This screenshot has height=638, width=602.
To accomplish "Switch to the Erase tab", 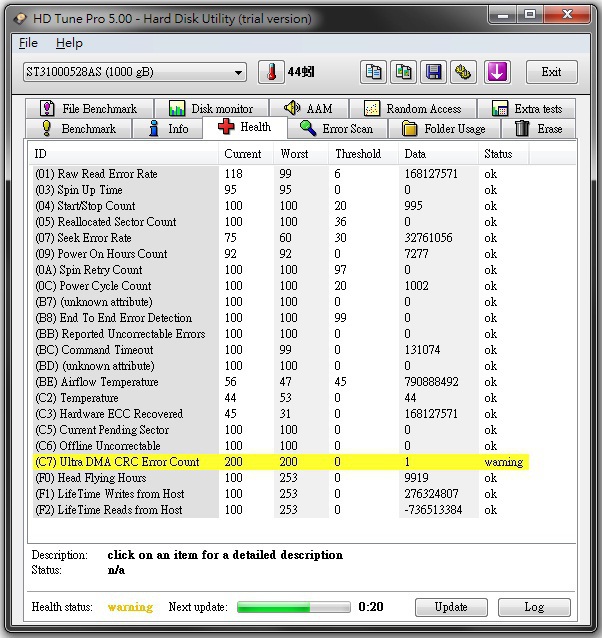I will click(539, 129).
